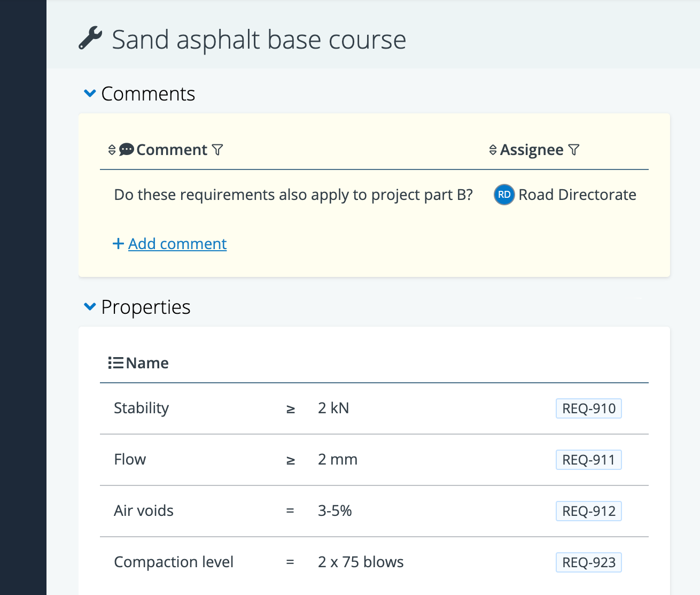Select the Compaction level property name
The image size is (700, 595).
(x=174, y=562)
